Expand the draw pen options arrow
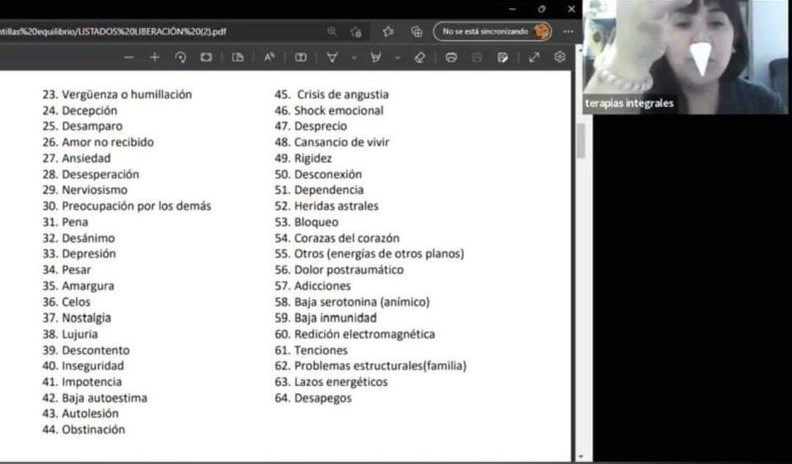792x464 pixels. [353, 58]
